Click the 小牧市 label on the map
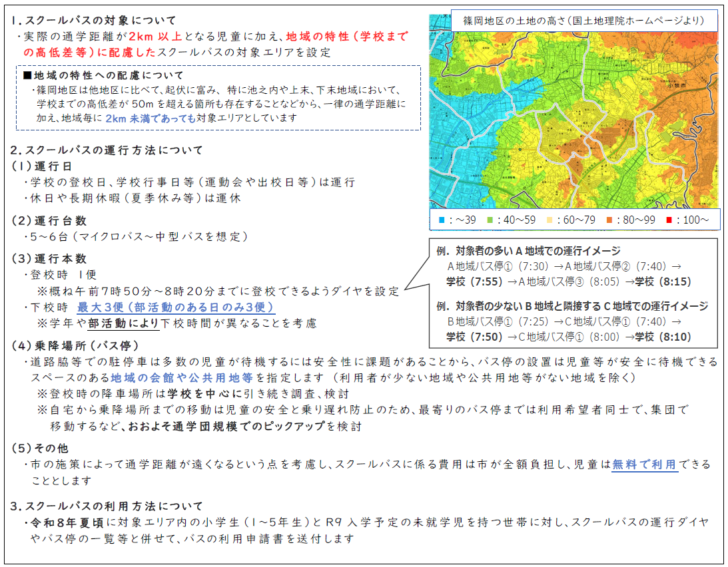The width and height of the screenshot is (728, 567). [677, 85]
